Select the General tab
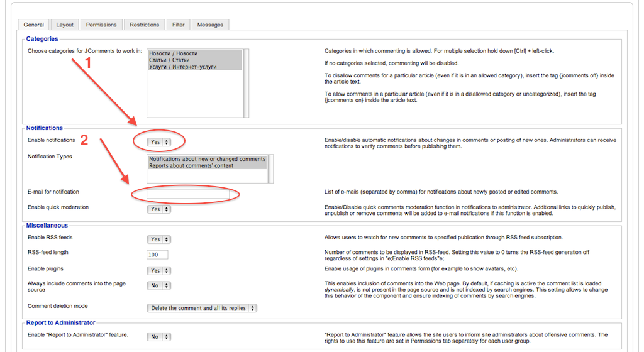Image resolution: width=644 pixels, height=352 pixels. coord(33,25)
